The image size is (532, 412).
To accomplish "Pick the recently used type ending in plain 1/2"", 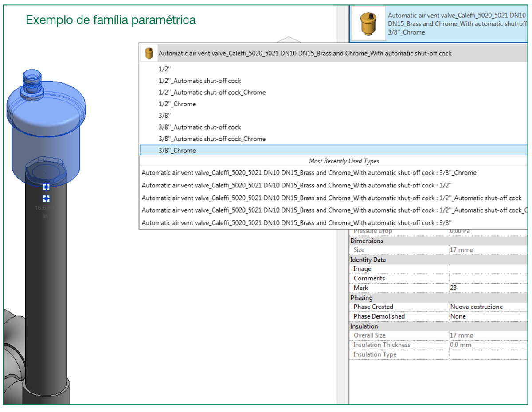I will 297,185.
